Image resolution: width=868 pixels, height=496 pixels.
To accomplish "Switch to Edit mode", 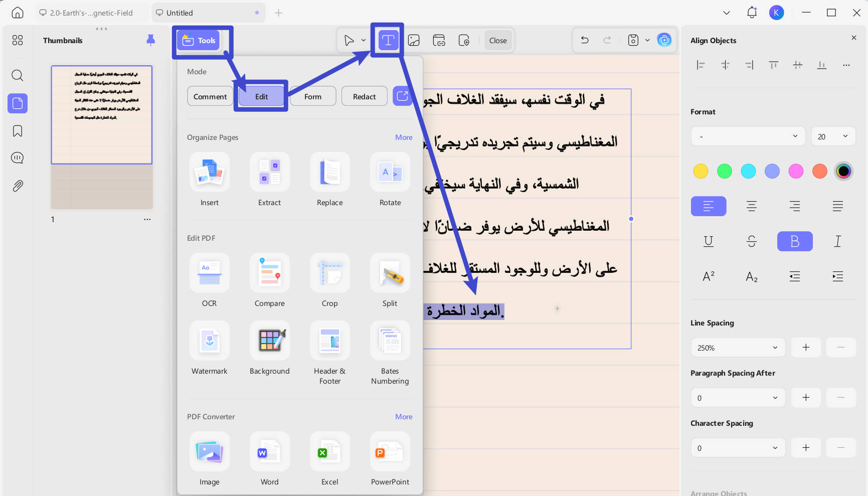I will click(x=261, y=96).
